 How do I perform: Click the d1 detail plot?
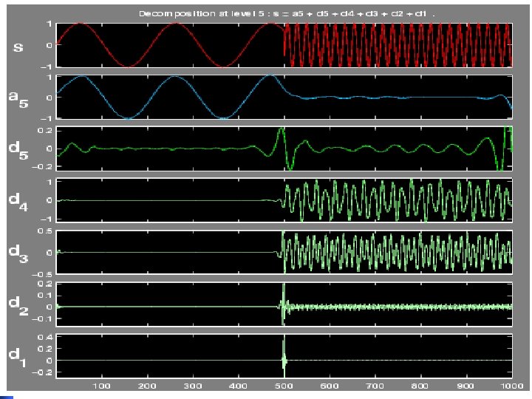pos(284,356)
